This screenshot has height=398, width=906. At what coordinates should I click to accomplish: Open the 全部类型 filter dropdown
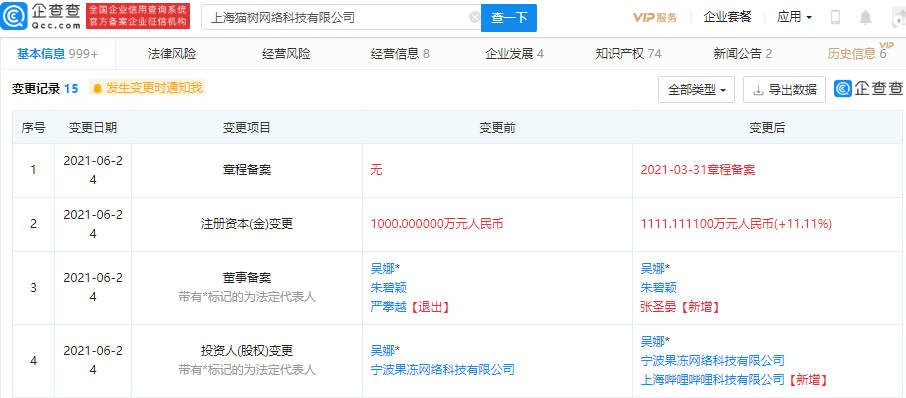tap(696, 90)
